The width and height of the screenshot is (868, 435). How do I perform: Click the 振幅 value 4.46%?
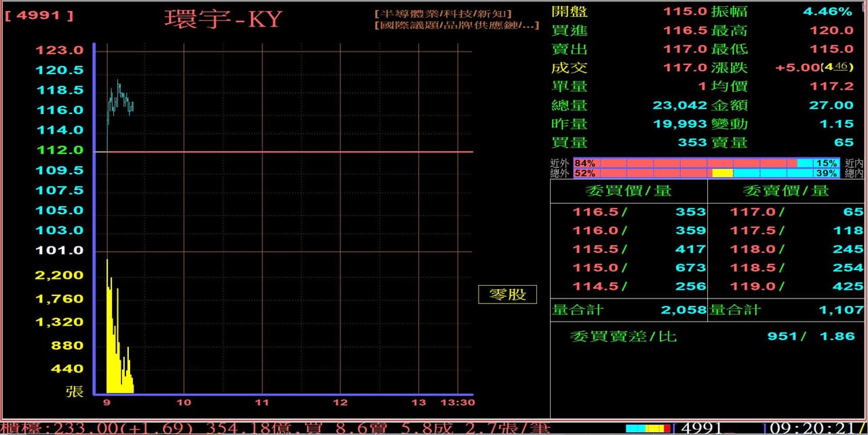coord(827,12)
